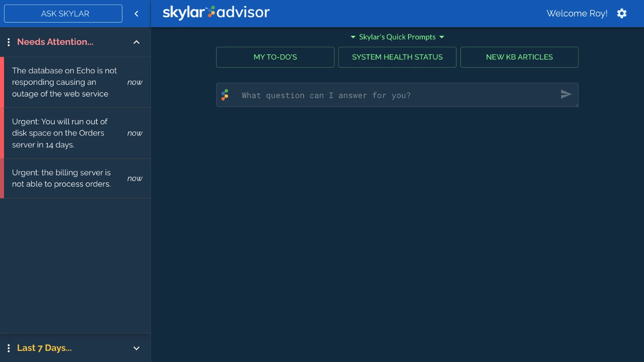Screen dimensions: 644x362
Task: Toggle the arrow right of Skylar's Quick Prompts
Action: coord(442,37)
